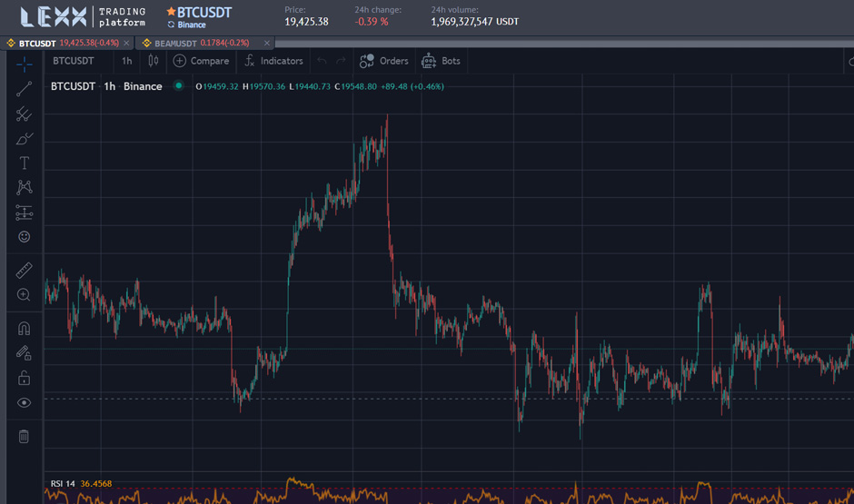Select the ruler measure tool

24,271
